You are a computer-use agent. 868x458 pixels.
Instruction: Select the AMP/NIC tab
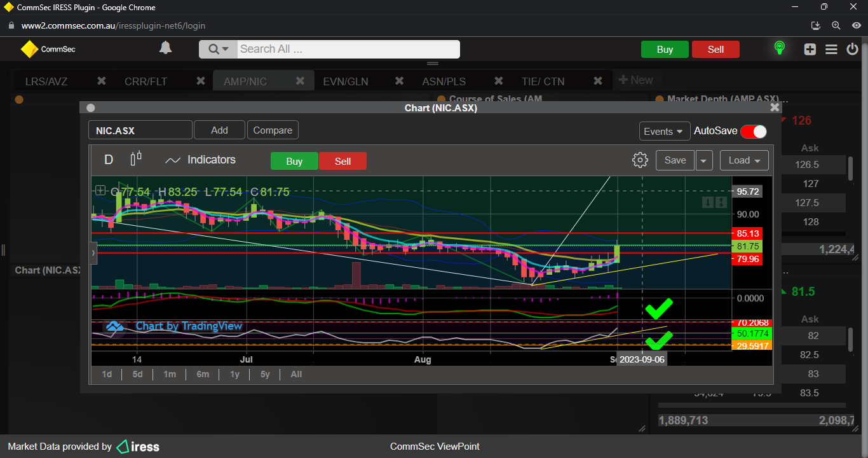245,81
